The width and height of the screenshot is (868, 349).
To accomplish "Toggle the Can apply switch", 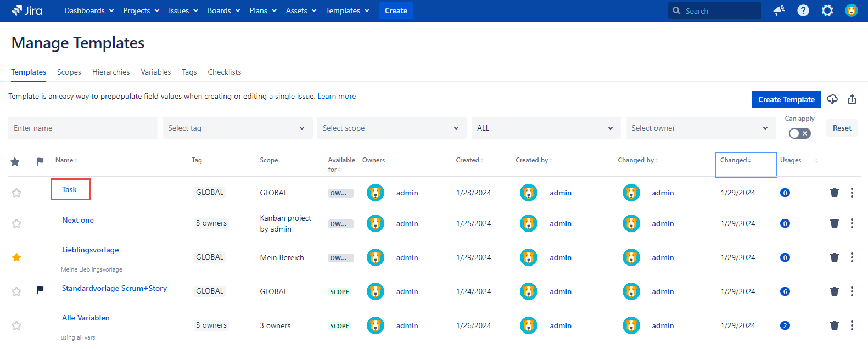I will tap(799, 133).
